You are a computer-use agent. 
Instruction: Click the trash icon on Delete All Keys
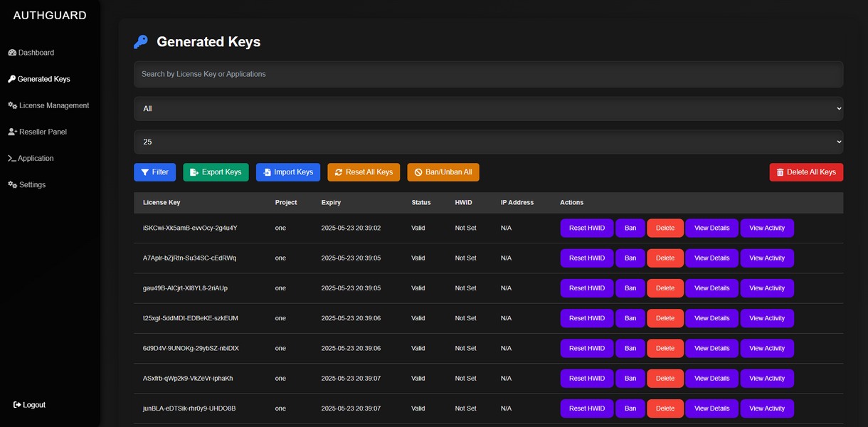780,172
